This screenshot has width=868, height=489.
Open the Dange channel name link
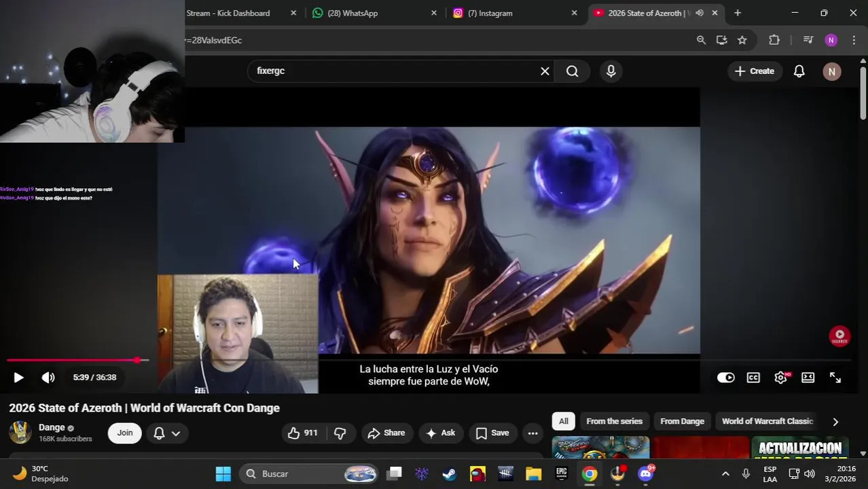pos(52,428)
